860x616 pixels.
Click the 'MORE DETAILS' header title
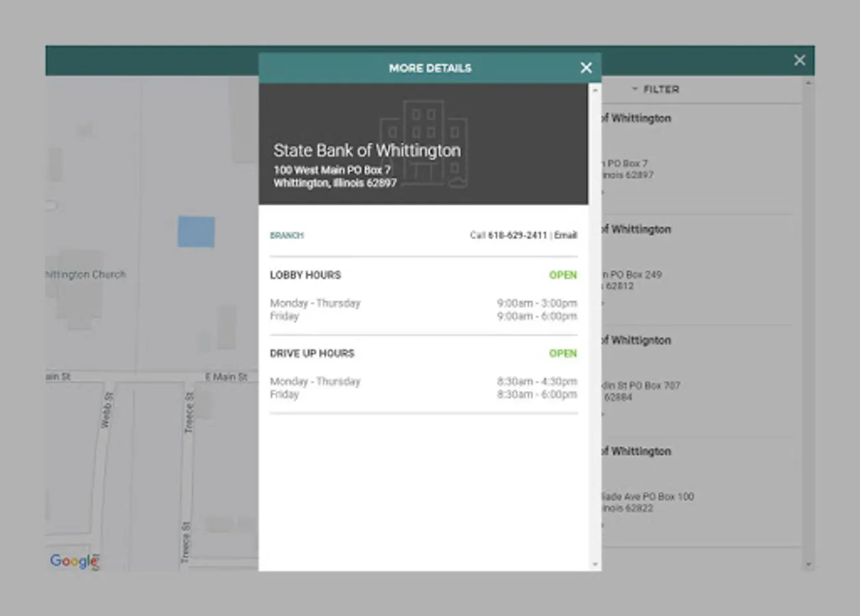click(x=430, y=68)
